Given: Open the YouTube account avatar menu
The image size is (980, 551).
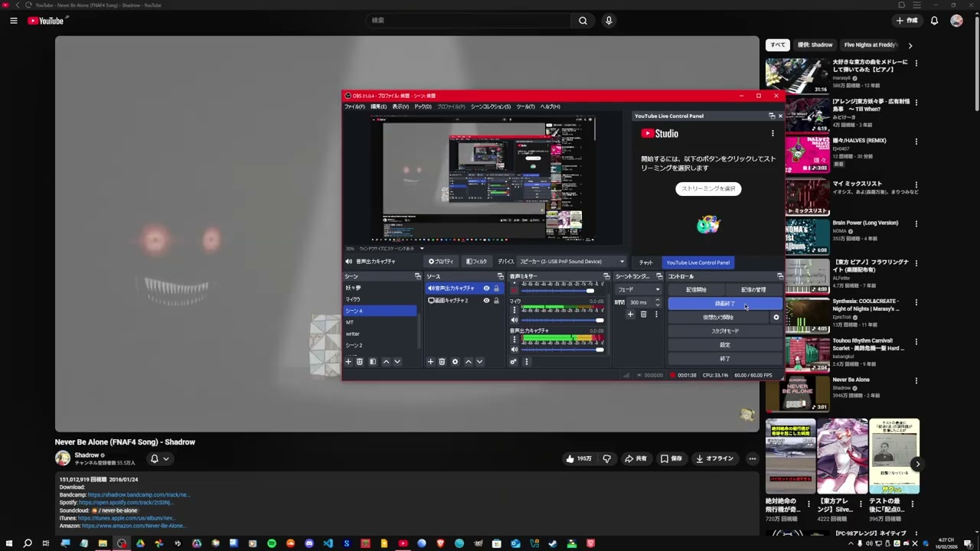Looking at the screenshot, I should (956, 21).
